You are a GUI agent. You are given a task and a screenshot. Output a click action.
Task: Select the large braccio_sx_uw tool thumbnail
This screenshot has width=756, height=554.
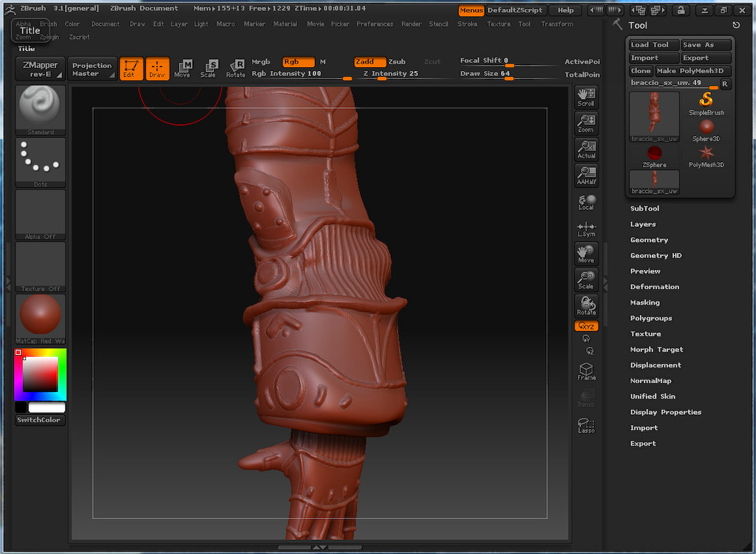(x=654, y=117)
